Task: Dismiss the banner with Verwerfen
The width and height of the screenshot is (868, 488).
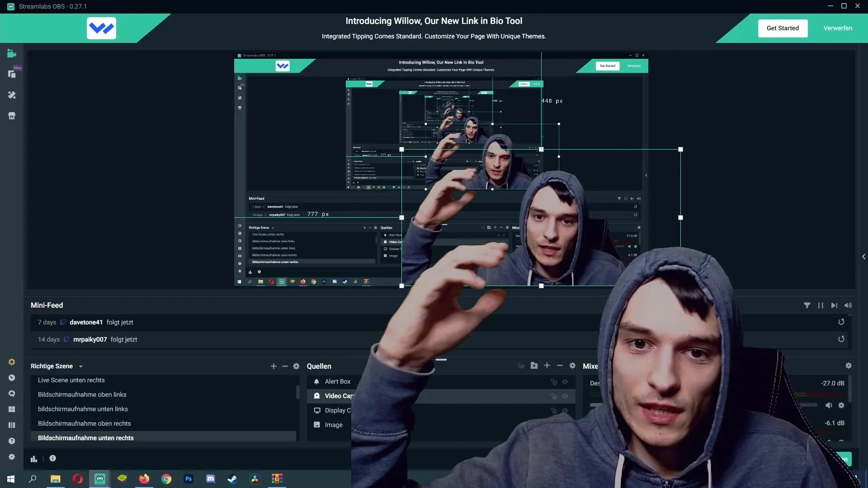Action: click(x=838, y=28)
